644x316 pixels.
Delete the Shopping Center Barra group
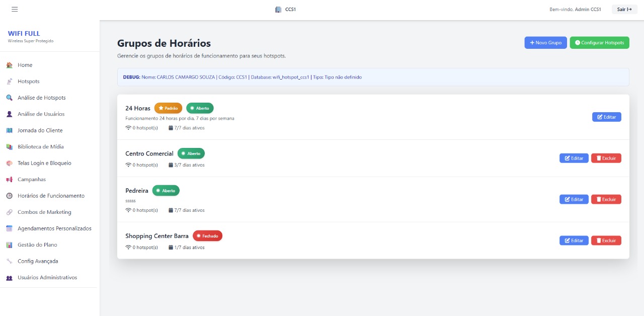[x=606, y=241]
